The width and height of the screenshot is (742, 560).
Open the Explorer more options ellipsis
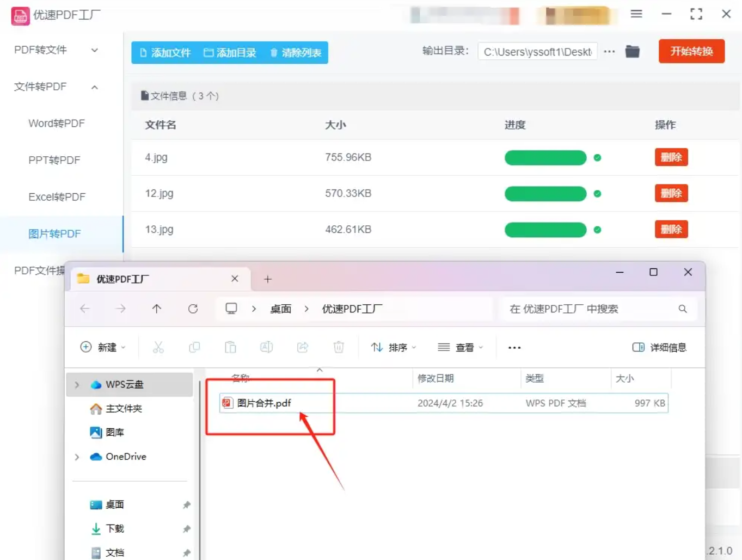pyautogui.click(x=514, y=347)
